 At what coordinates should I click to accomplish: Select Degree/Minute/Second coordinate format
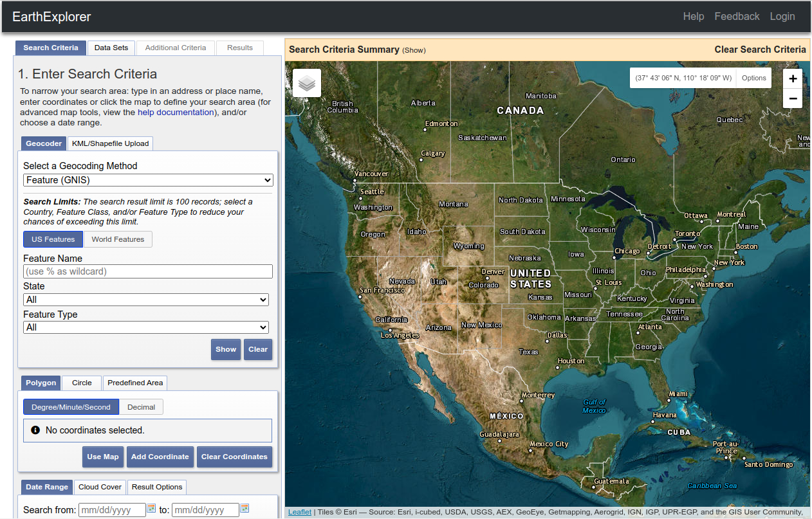coord(71,407)
